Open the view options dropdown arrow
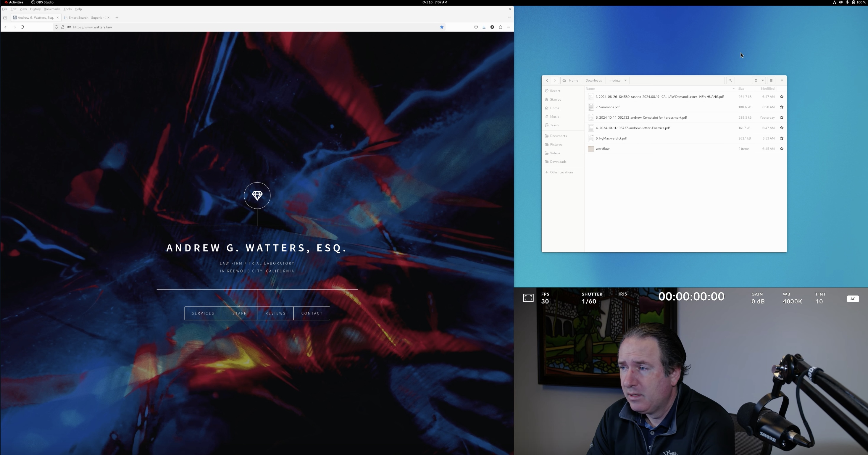 [x=763, y=80]
